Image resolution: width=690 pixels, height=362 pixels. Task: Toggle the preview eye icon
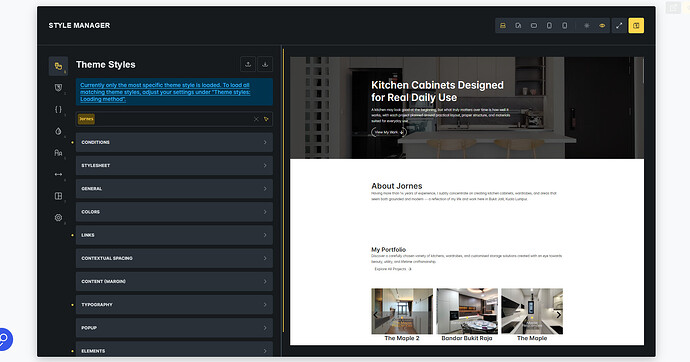point(602,26)
